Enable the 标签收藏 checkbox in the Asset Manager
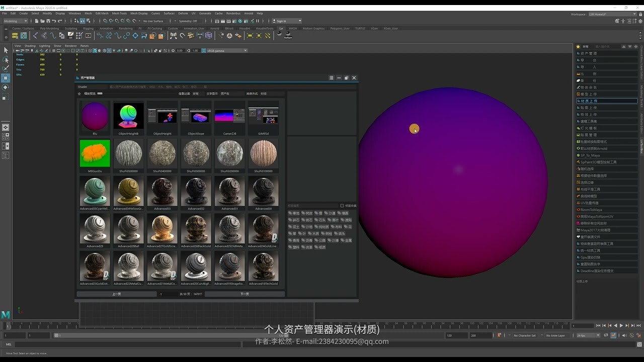This screenshot has width=644, height=362. [x=342, y=205]
